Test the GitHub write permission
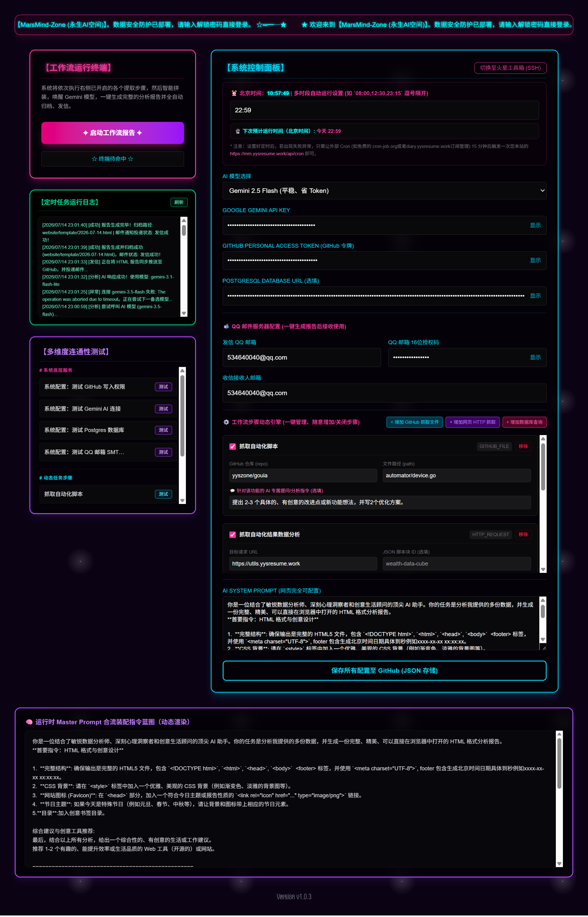Viewport: 588px width, 917px height. [x=164, y=387]
